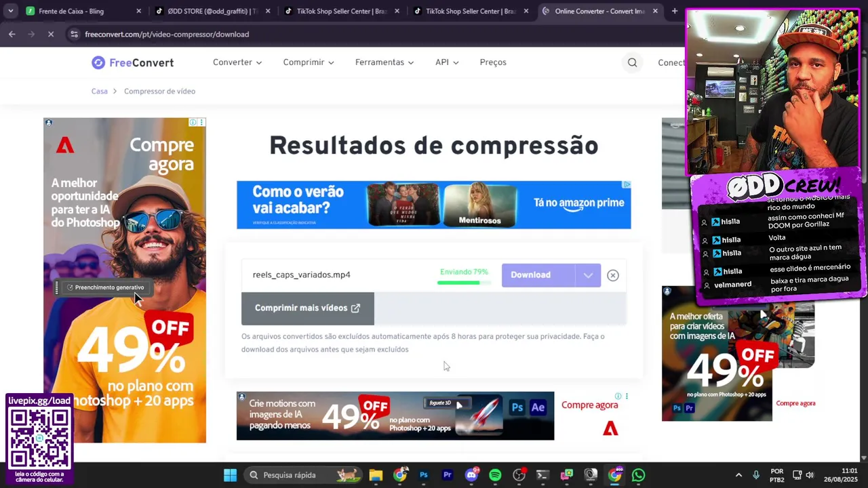Viewport: 868px width, 488px height.
Task: Open Discord from the taskbar
Action: 471,475
